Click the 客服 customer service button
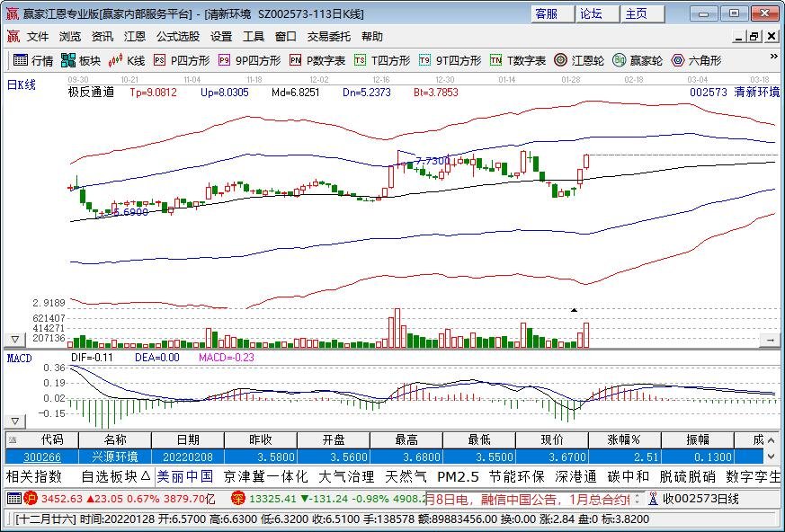Screen dimensions: 785x532 [552, 14]
